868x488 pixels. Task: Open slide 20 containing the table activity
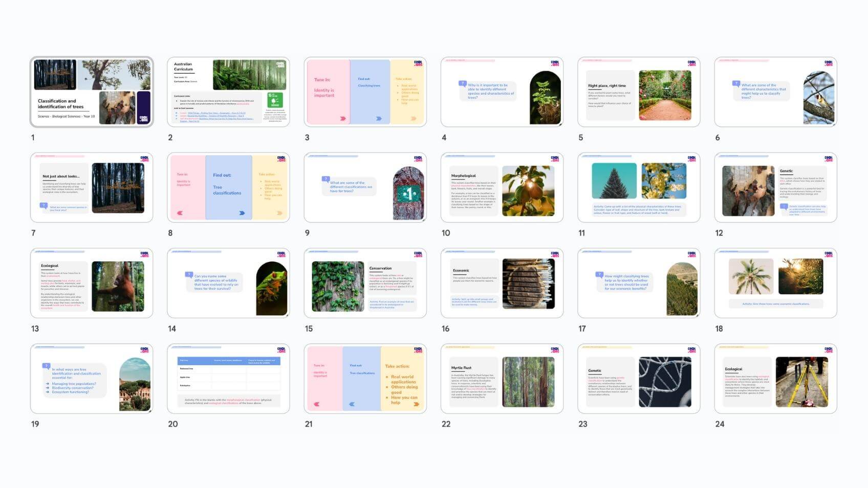228,379
